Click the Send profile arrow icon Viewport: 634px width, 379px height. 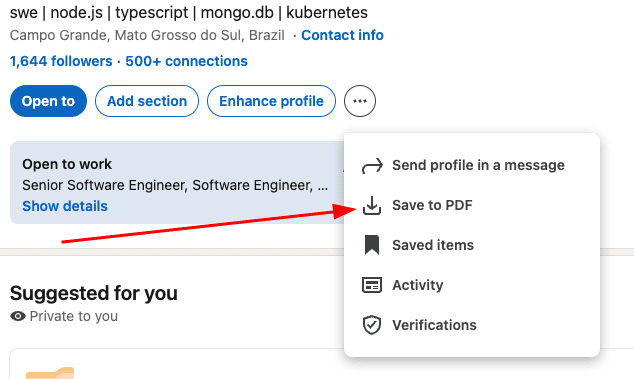coord(372,165)
